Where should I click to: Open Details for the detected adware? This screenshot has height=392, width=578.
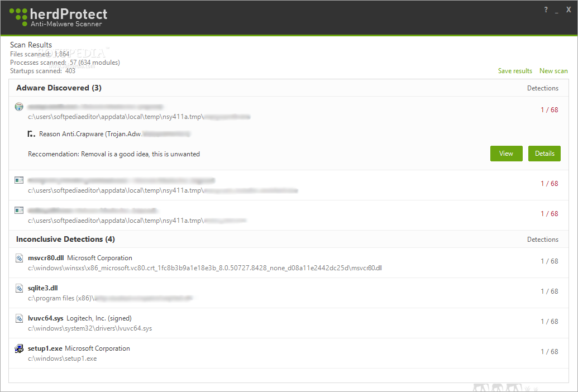click(544, 154)
